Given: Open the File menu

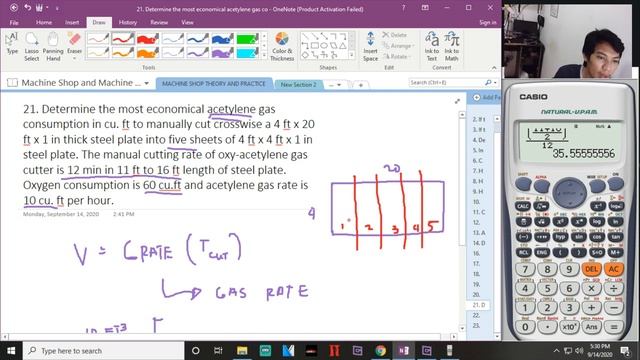Looking at the screenshot, I should 14,22.
